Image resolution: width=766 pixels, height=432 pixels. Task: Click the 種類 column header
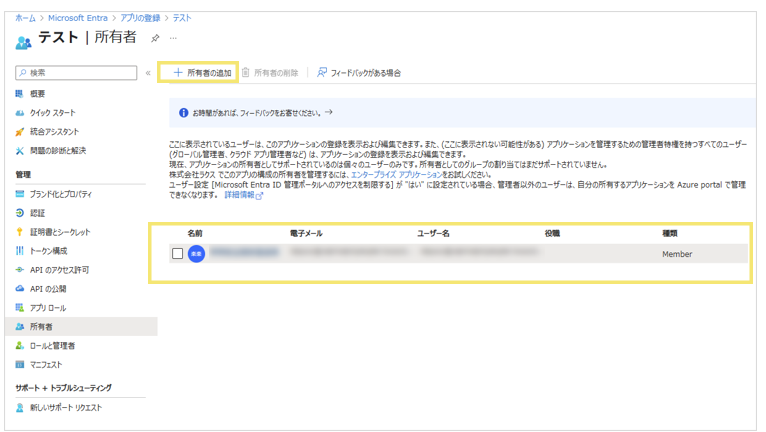[669, 234]
